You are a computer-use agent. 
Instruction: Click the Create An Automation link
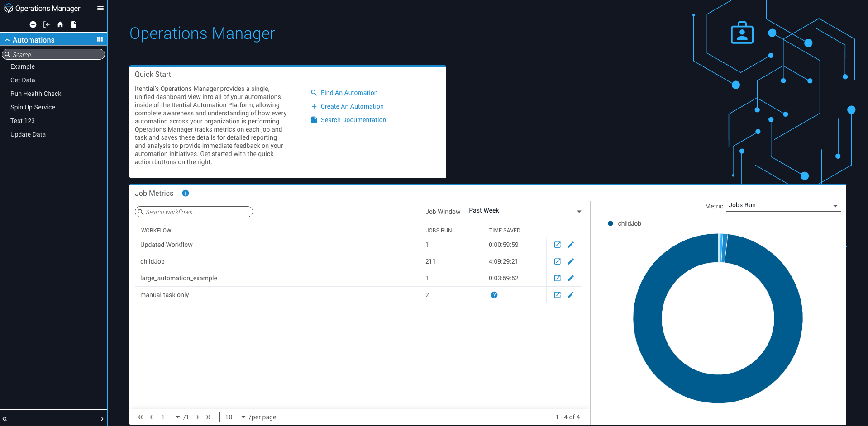[352, 106]
